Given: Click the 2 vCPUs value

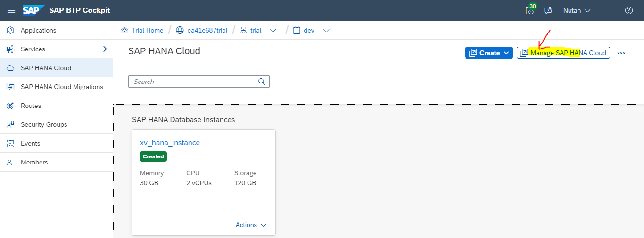Looking at the screenshot, I should click(x=199, y=183).
